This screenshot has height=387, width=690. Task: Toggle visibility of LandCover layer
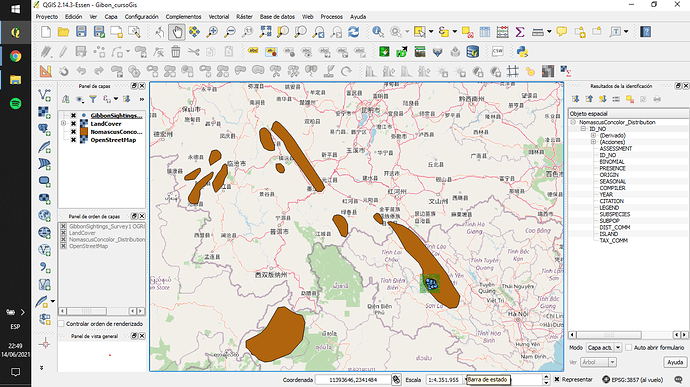[x=73, y=124]
